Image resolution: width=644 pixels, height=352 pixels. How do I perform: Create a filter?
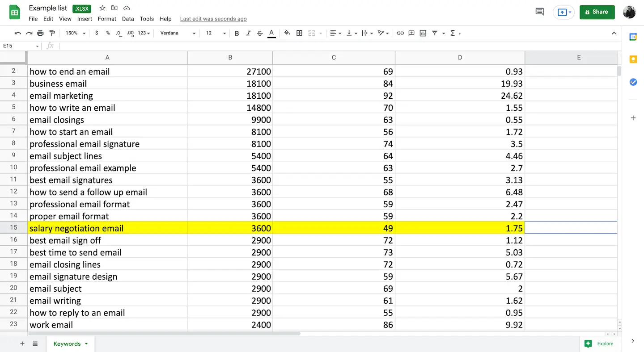[435, 33]
